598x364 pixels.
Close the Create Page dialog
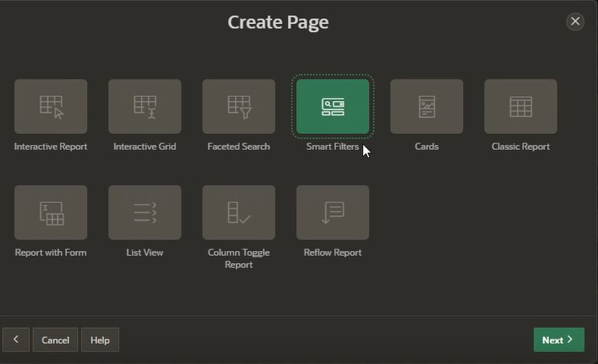point(575,22)
